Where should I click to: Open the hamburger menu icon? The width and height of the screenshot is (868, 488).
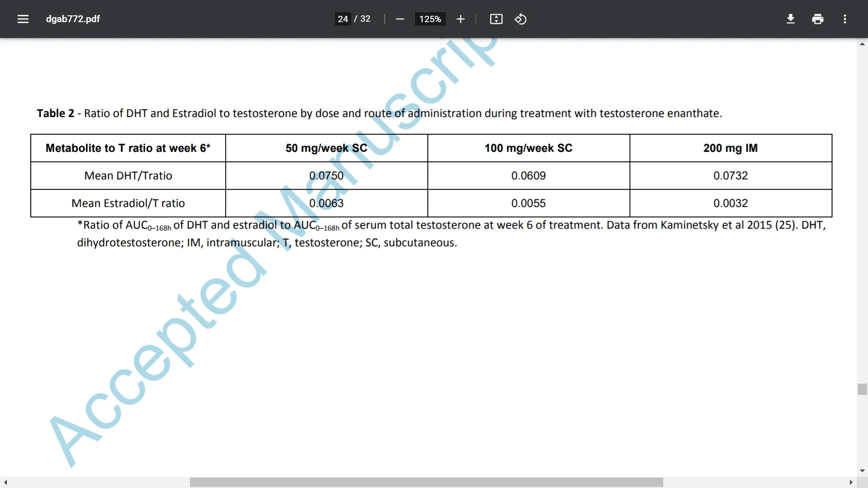tap(22, 19)
